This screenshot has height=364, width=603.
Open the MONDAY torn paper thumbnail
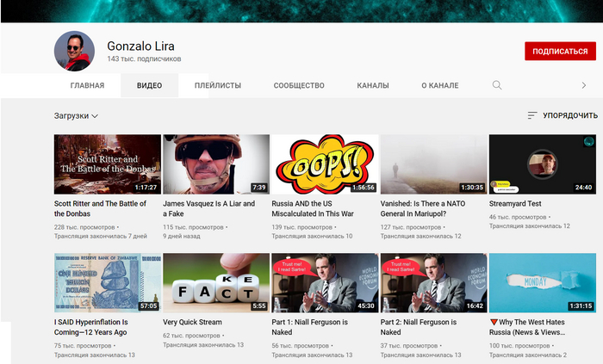pos(543,282)
